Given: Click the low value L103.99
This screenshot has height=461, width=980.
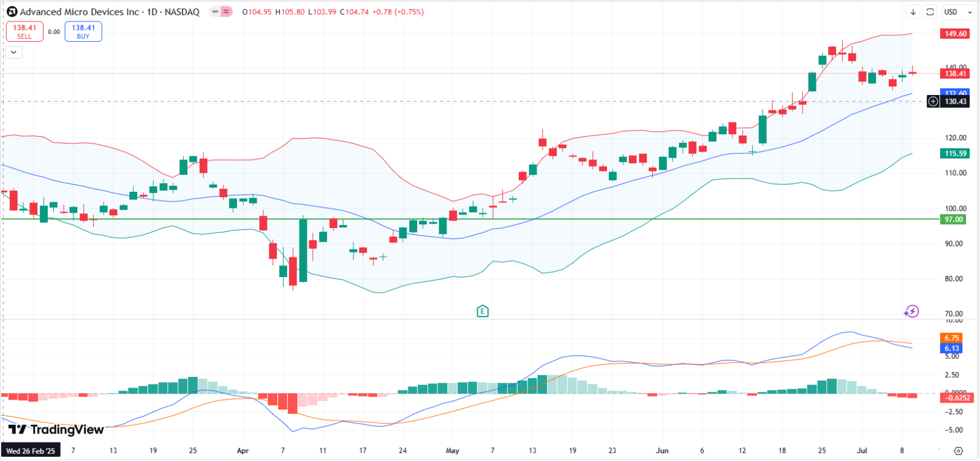Looking at the screenshot, I should coord(322,12).
